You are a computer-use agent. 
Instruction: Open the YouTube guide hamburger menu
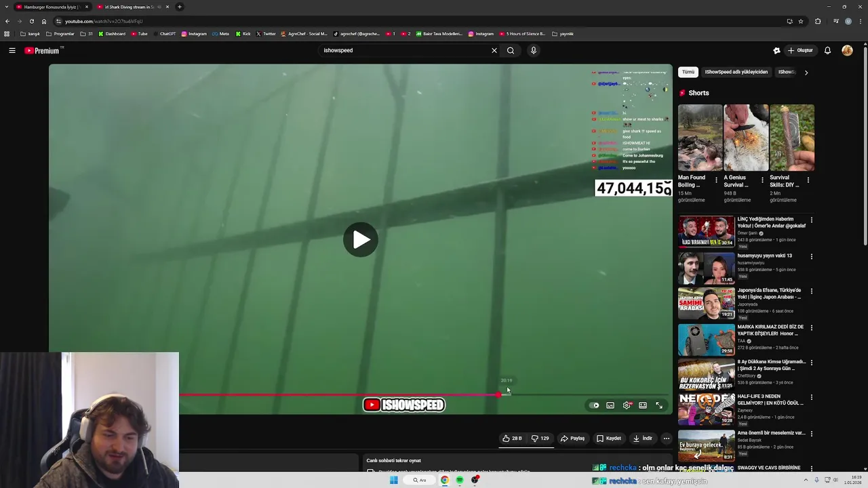click(12, 50)
